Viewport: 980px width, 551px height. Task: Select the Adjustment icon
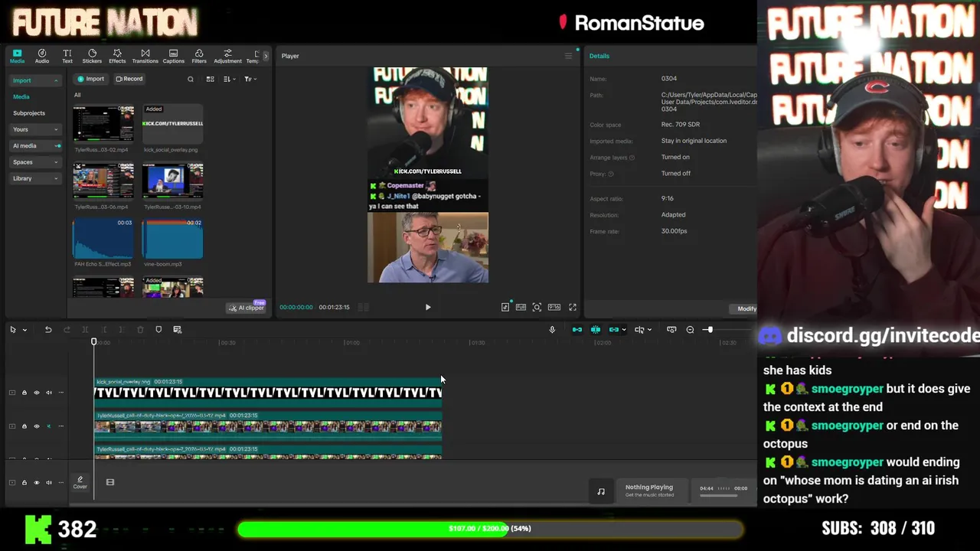click(227, 56)
